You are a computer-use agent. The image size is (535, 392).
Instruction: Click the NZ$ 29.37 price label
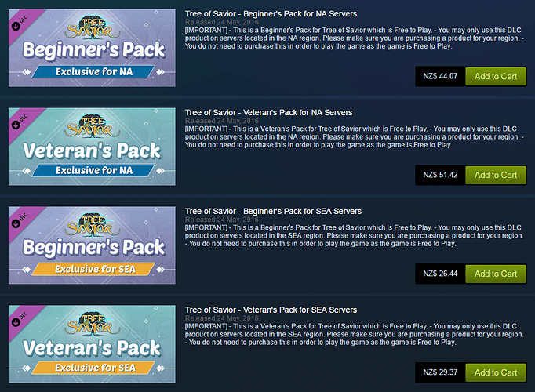(x=440, y=372)
